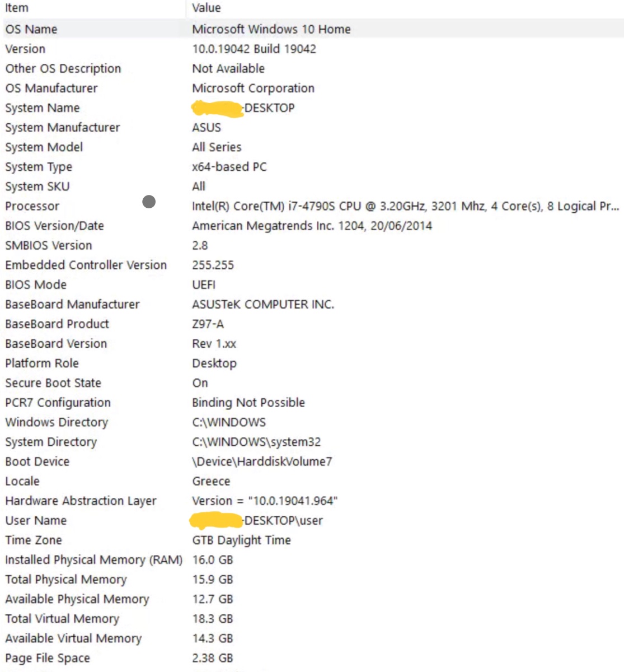Select the Secure Boot State row

coord(53,383)
